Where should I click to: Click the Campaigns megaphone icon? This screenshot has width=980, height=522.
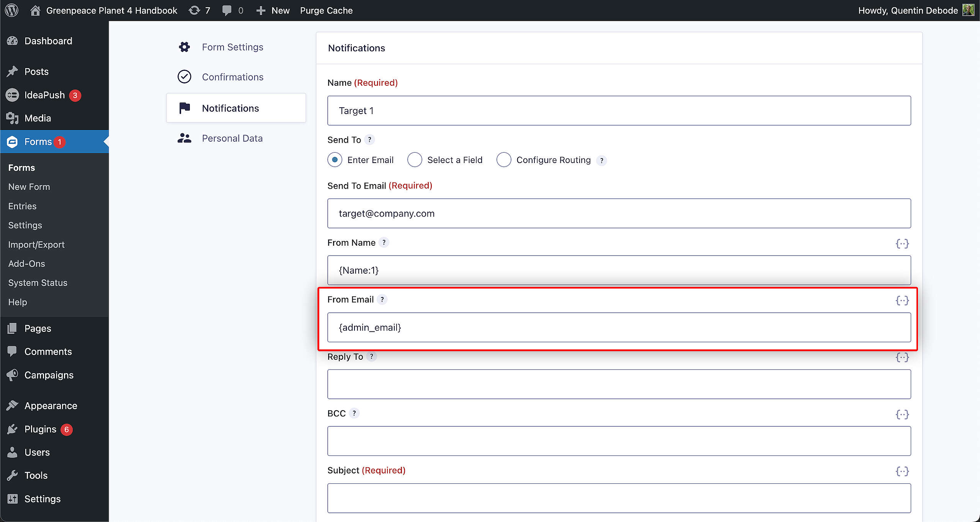12,375
